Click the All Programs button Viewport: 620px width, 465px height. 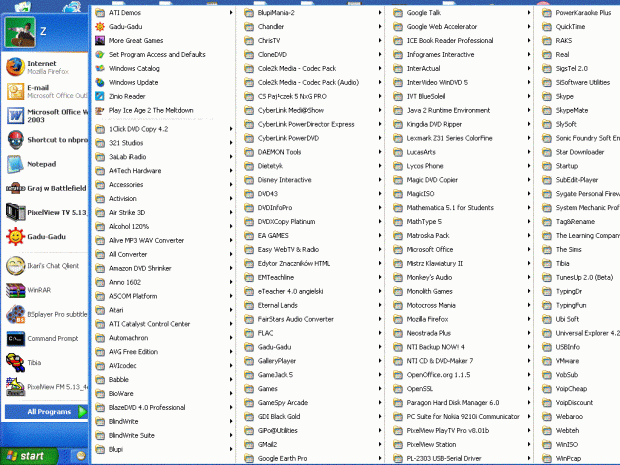pyautogui.click(x=46, y=412)
